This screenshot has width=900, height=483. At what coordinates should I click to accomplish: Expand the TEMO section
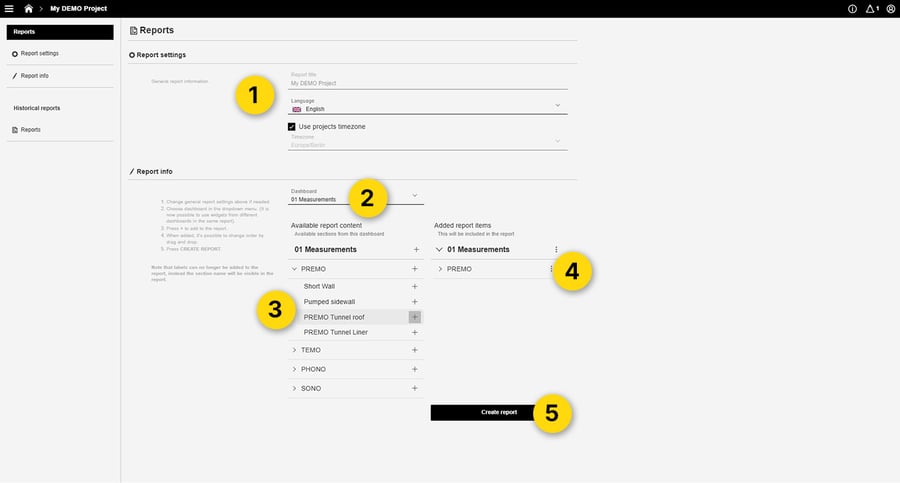tap(294, 350)
